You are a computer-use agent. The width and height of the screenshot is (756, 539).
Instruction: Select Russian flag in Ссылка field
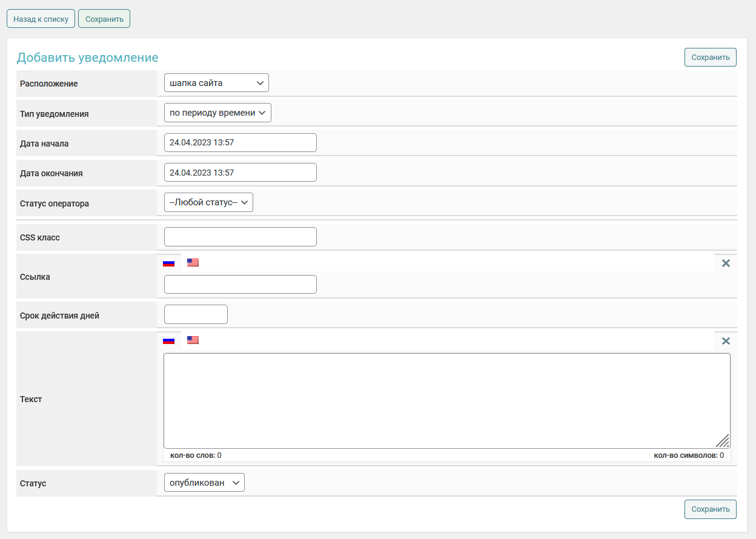pos(168,263)
